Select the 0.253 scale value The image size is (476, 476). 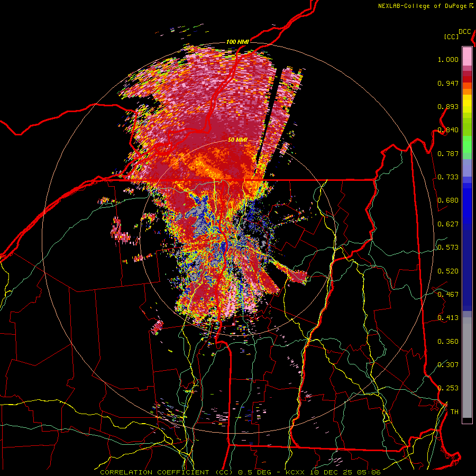coord(448,388)
